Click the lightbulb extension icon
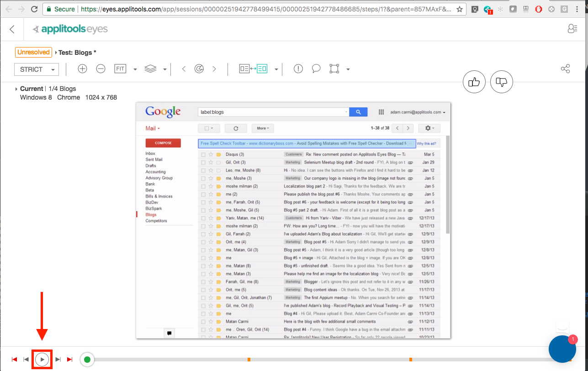The width and height of the screenshot is (588, 371). pos(475,9)
